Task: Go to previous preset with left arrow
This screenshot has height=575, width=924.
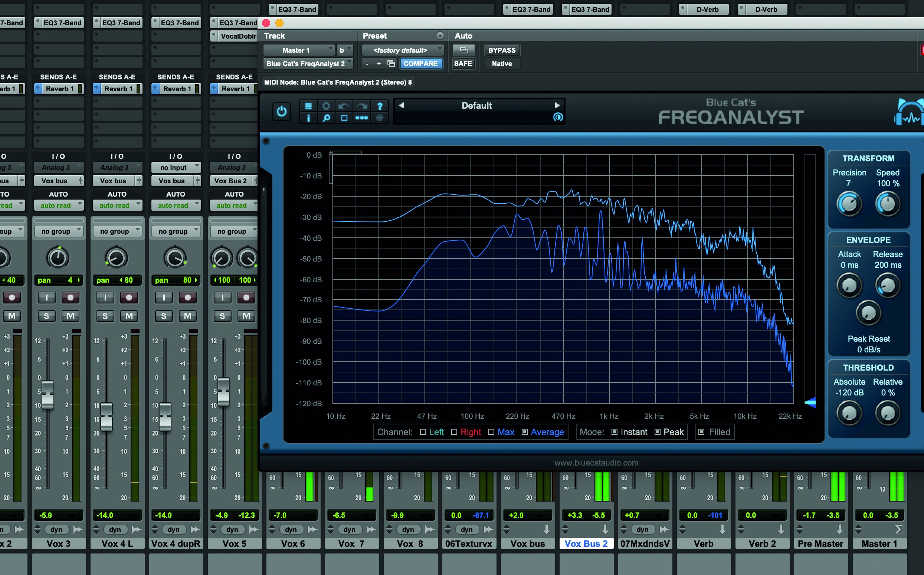Action: [x=401, y=105]
